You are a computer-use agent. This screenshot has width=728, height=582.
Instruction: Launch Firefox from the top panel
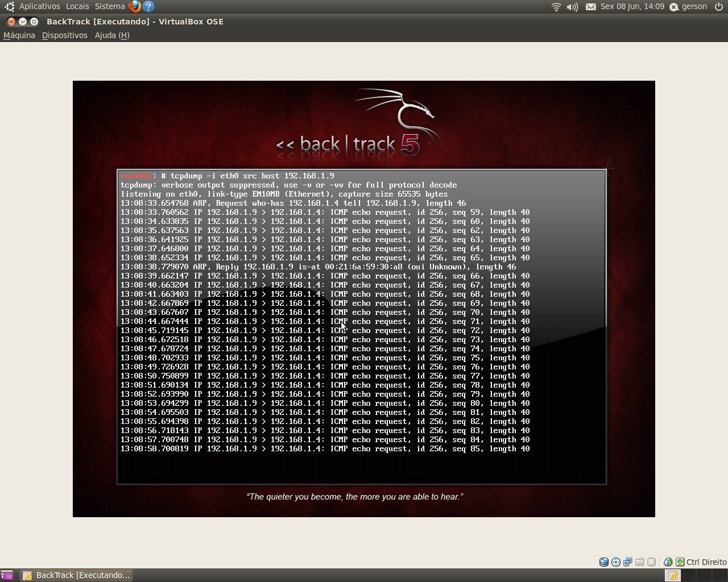pos(135,7)
